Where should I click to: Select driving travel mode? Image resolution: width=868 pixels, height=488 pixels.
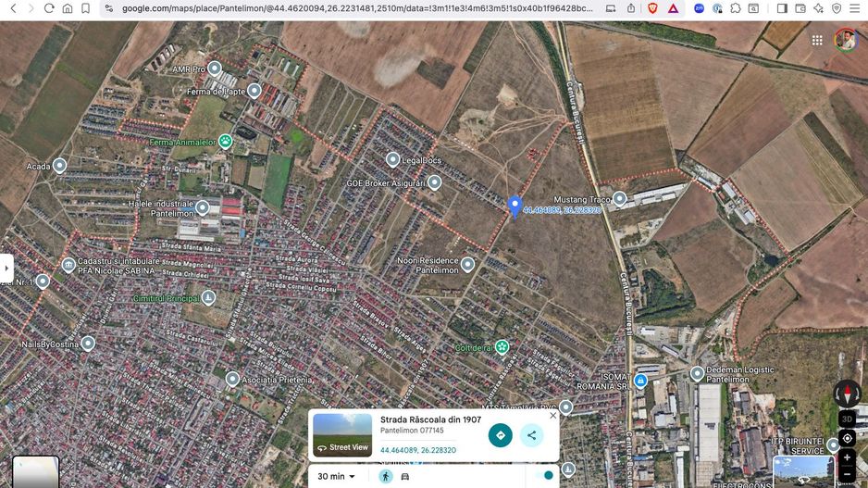tap(405, 476)
